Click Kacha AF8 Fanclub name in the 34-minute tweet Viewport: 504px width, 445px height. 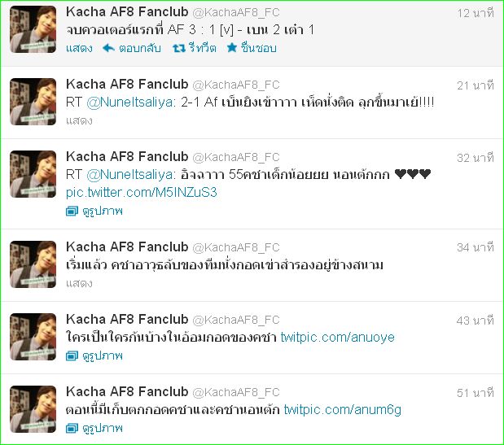click(127, 246)
